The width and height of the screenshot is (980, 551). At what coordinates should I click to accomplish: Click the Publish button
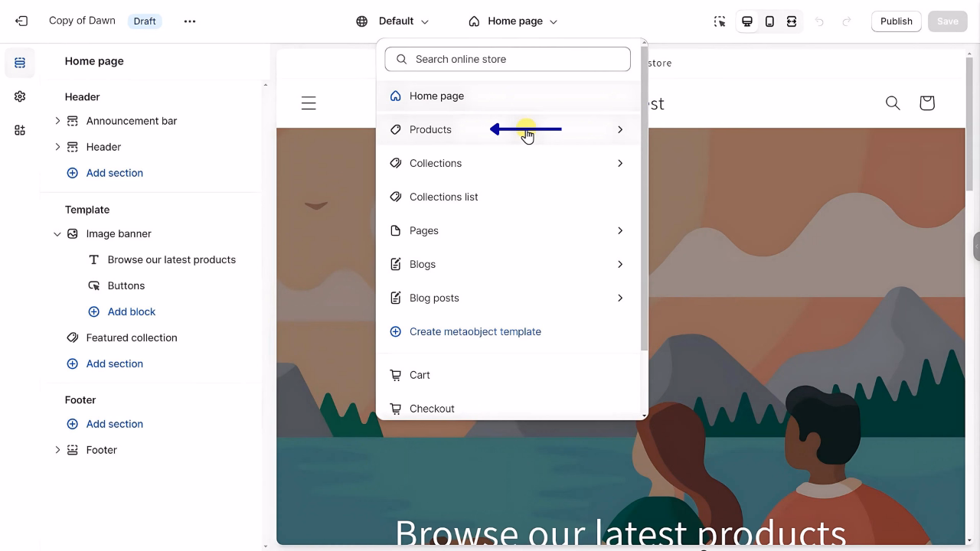897,21
